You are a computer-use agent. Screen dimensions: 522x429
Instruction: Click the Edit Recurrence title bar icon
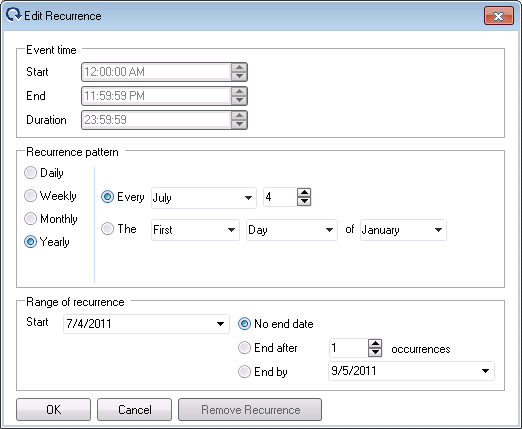tap(14, 15)
